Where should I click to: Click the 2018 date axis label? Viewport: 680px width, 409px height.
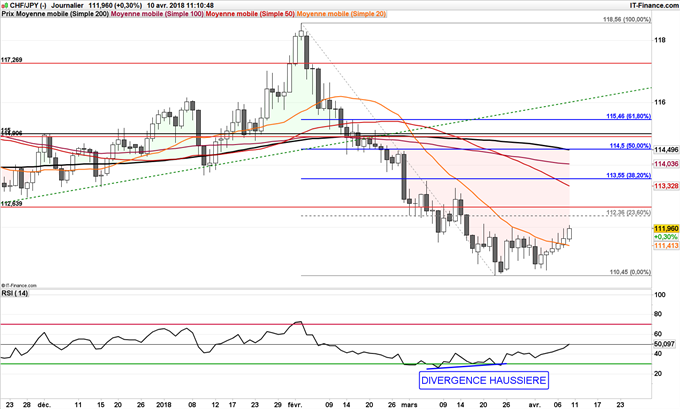[x=166, y=405]
